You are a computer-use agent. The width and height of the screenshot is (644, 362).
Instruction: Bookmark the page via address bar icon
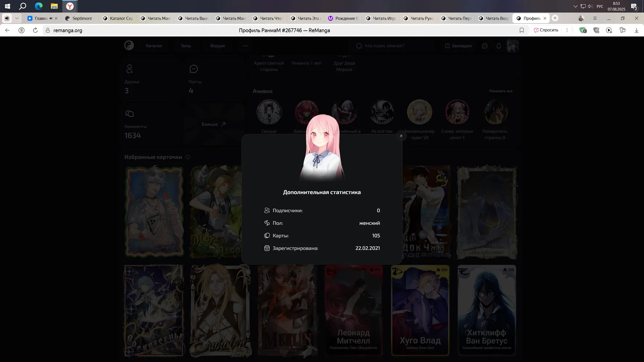(x=522, y=30)
